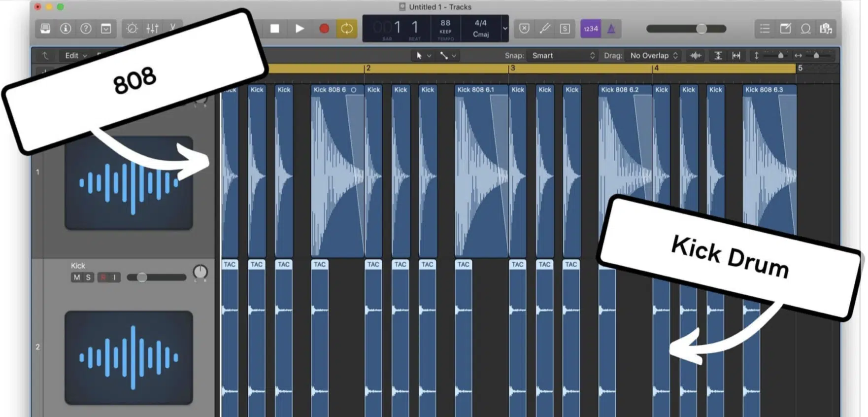Open Quick Help question-mark icon
Viewport: 868px width, 417px height.
click(x=86, y=29)
